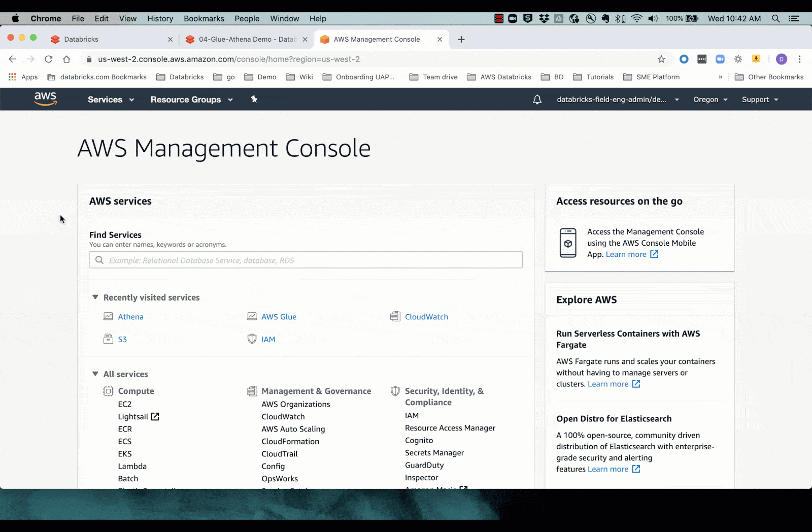This screenshot has height=532, width=812.
Task: Open the AWS Glue service link
Action: (279, 317)
